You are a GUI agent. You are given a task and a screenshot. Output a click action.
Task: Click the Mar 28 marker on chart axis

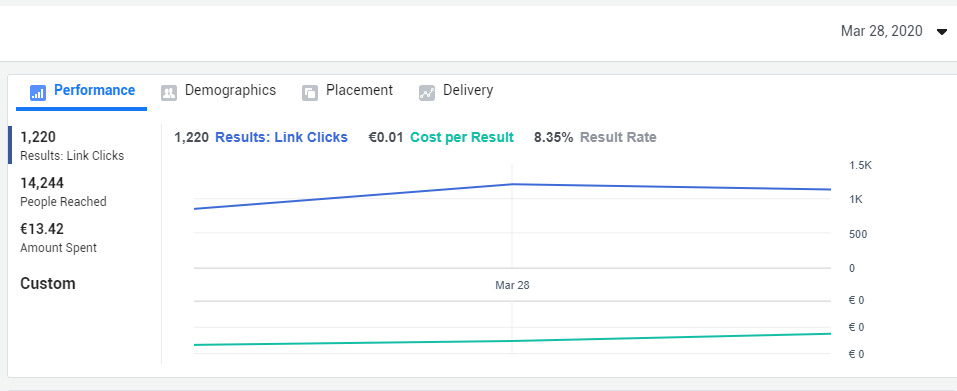point(512,285)
